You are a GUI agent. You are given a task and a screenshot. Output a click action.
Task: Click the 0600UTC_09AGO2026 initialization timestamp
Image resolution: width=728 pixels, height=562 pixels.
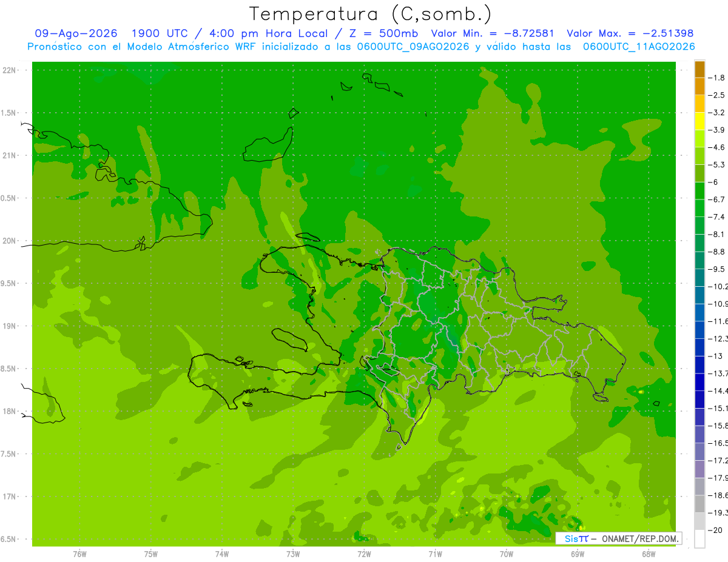point(413,47)
